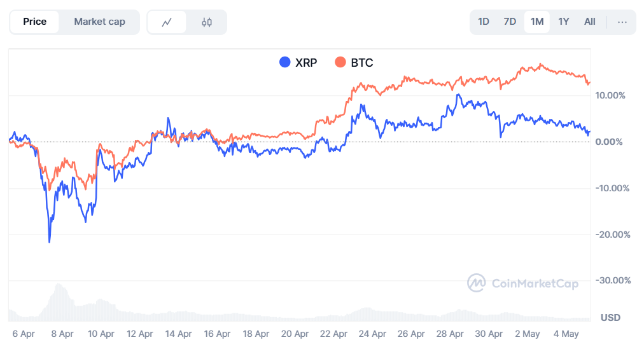
Task: Click the BTC legend label
Action: (x=362, y=62)
